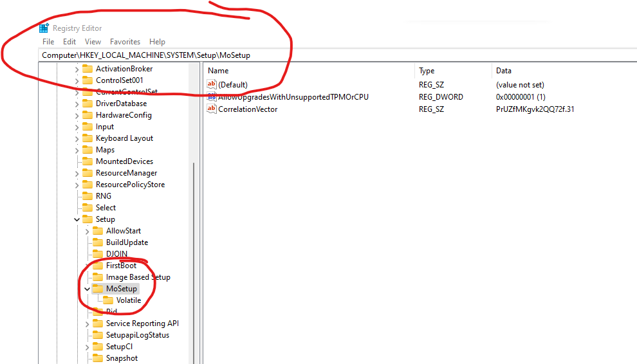Expand the Input key

pos(77,127)
